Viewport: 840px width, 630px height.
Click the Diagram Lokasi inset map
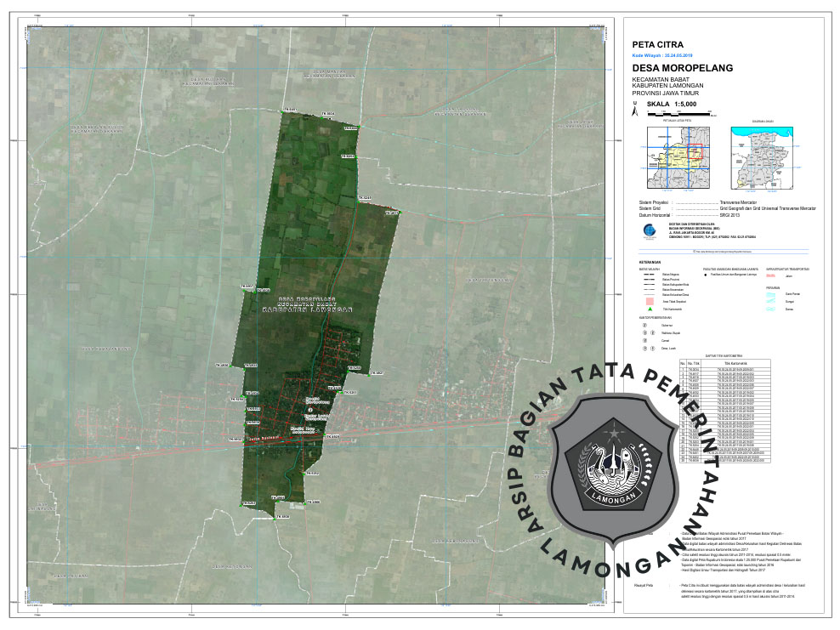click(763, 157)
